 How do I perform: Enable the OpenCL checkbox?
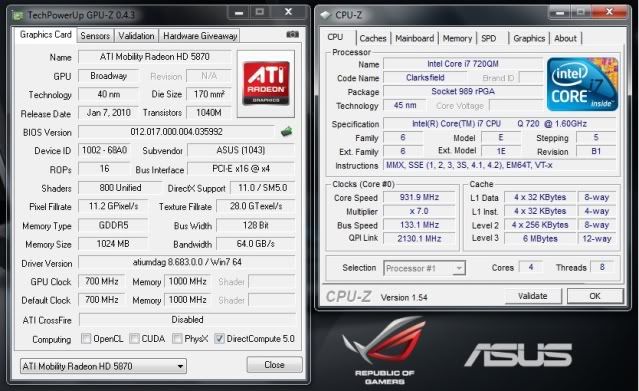(x=86, y=338)
